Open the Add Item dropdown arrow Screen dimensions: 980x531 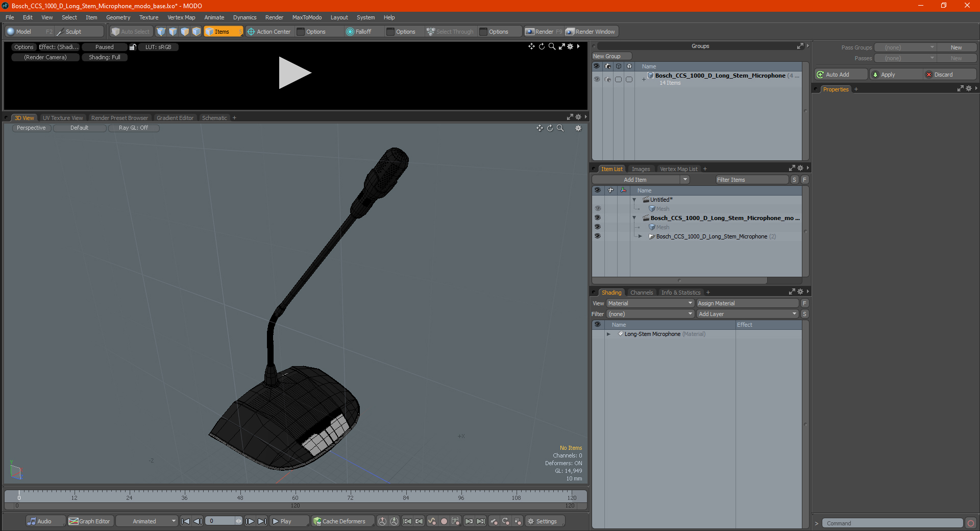[685, 180]
